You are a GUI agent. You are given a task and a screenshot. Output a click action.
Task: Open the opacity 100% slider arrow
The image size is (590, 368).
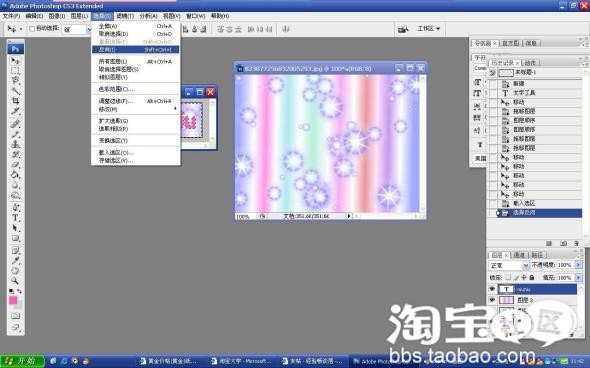pos(578,265)
